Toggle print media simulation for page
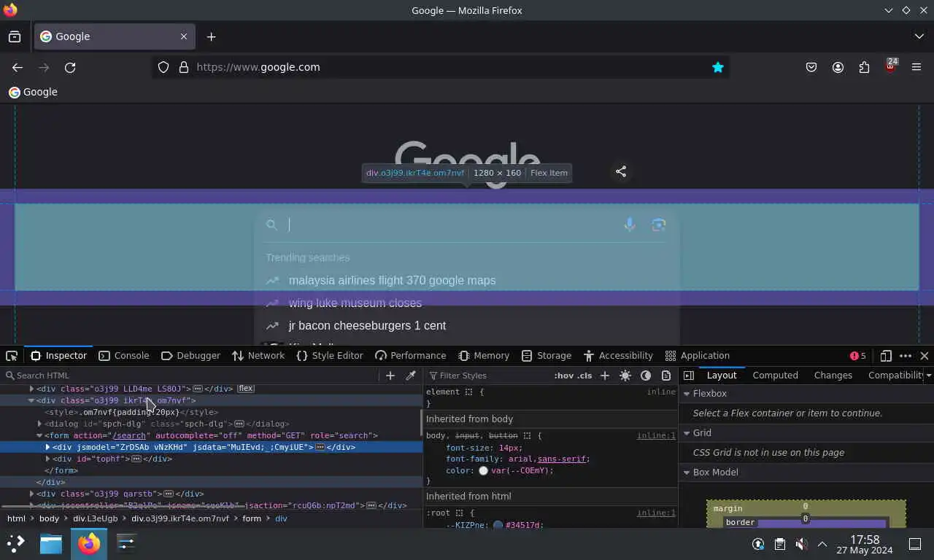Viewport: 934px width, 560px height. coord(666,376)
